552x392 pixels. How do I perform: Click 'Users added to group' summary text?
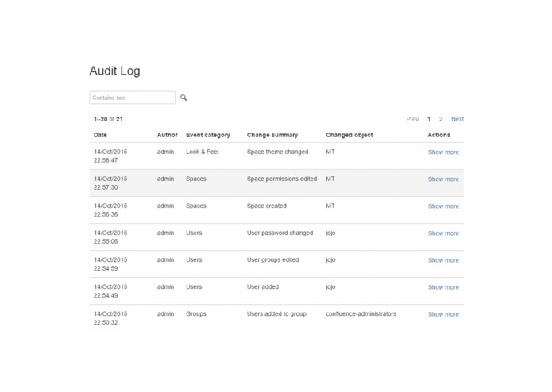[276, 314]
